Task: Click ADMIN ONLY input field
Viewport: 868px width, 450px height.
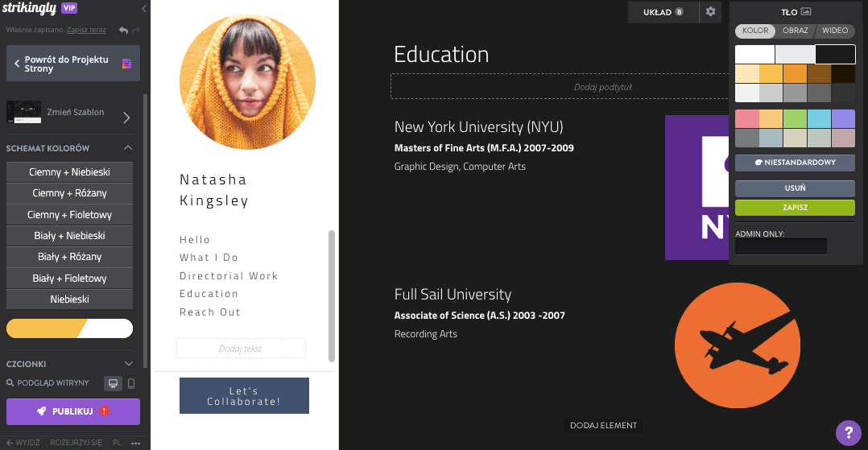Action: 781,246
